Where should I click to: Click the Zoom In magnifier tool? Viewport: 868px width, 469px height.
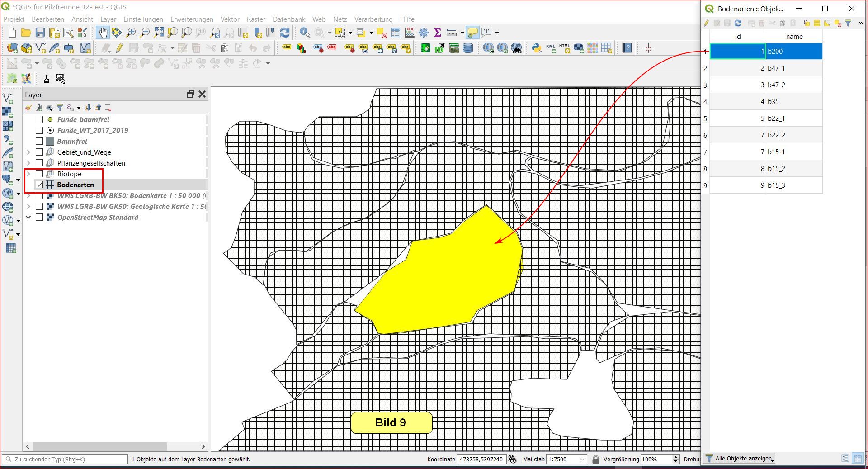[x=131, y=33]
